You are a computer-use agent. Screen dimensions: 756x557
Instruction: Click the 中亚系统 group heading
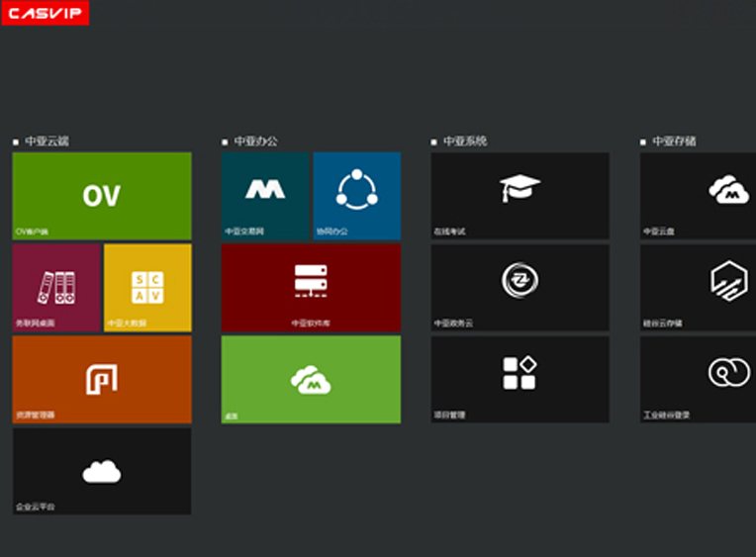[x=464, y=141]
